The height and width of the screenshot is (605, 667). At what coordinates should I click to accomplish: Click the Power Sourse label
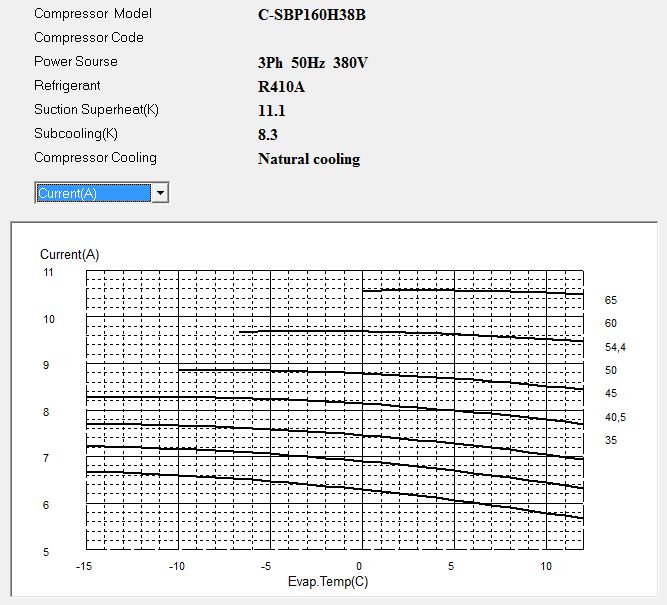tap(75, 62)
